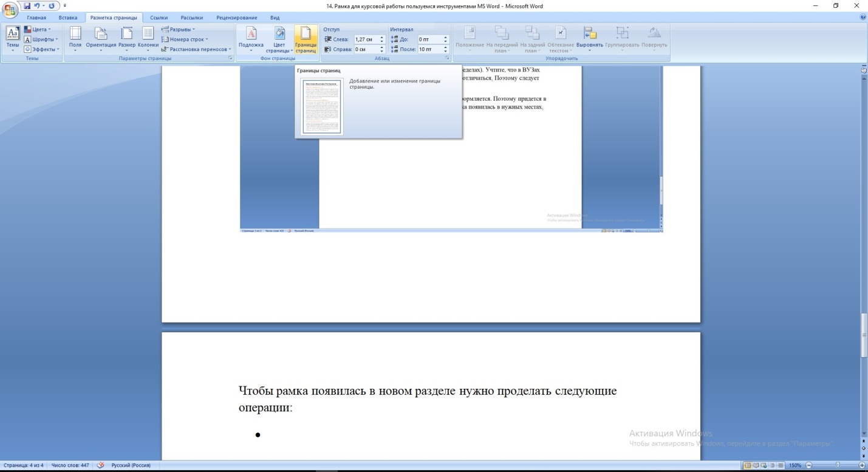Screen dimensions: 868x472
Task: Click Число слов: 447 word count
Action: tap(70, 465)
